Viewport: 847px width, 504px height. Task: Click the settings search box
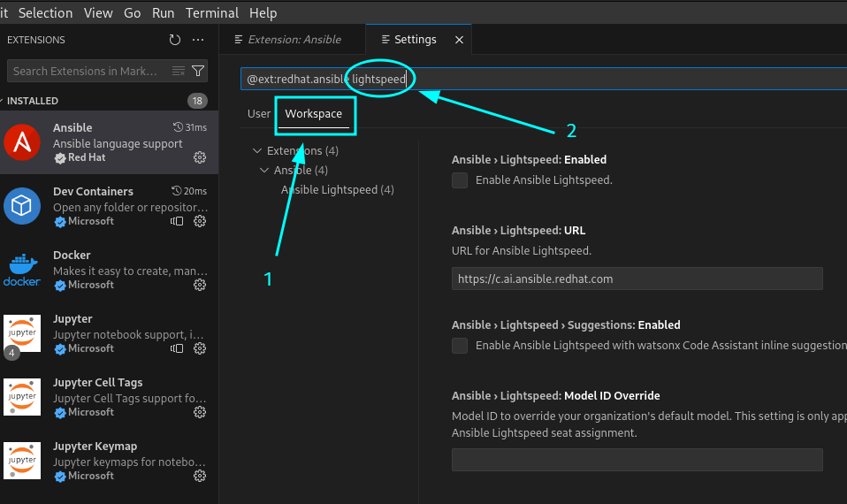coord(544,79)
